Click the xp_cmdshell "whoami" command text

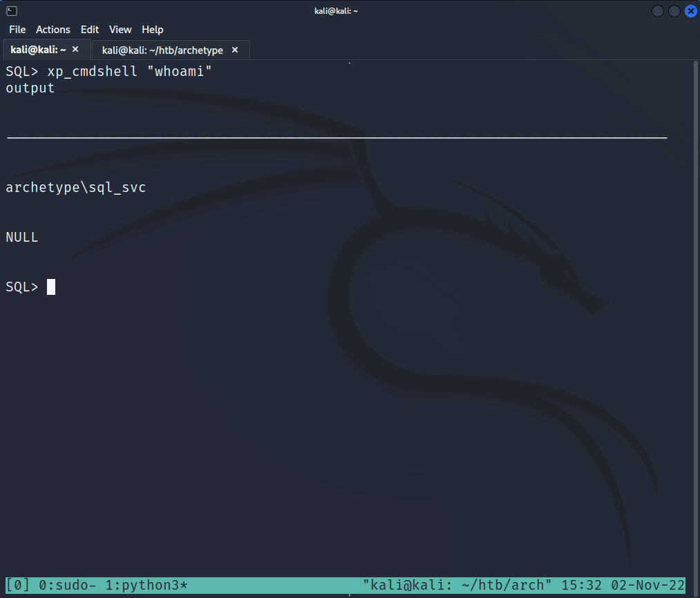point(129,72)
